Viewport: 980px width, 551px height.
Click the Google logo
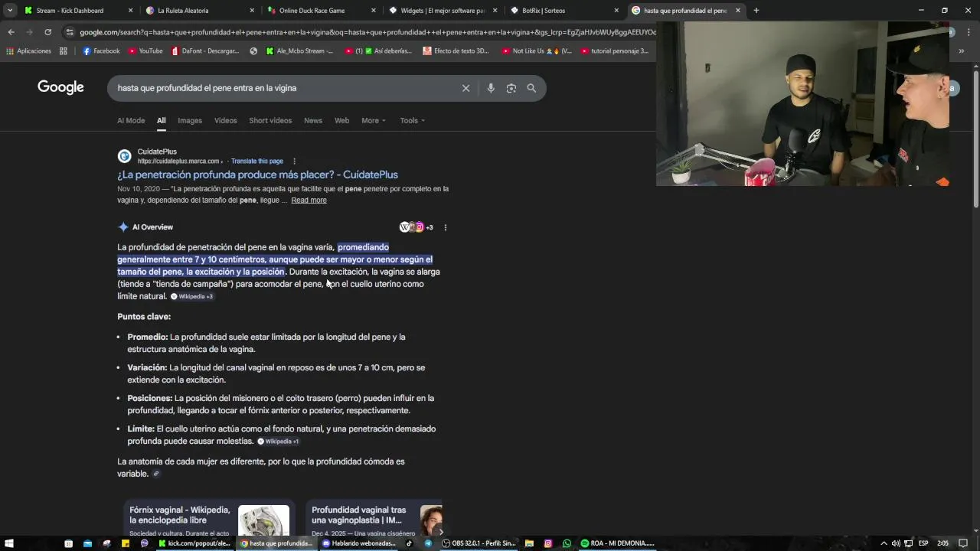click(60, 87)
